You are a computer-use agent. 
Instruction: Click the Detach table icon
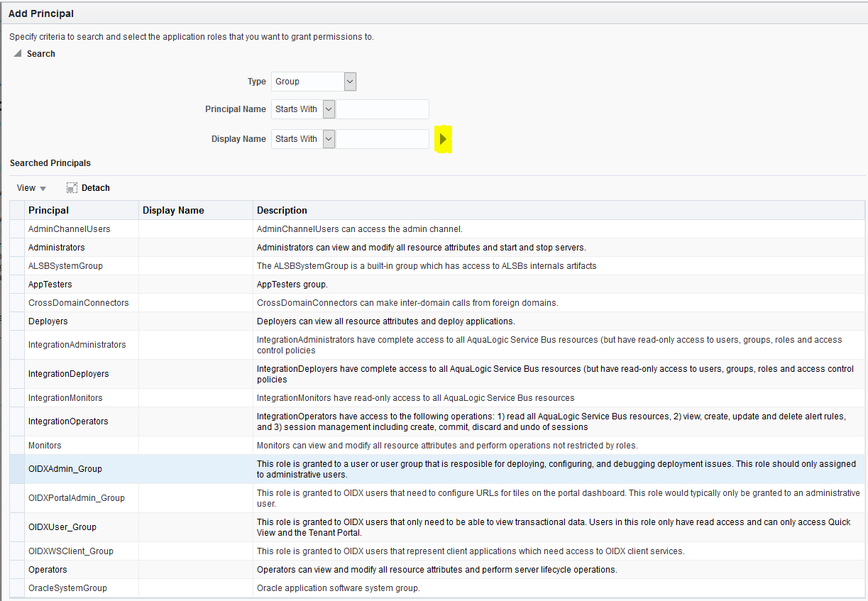pyautogui.click(x=87, y=187)
